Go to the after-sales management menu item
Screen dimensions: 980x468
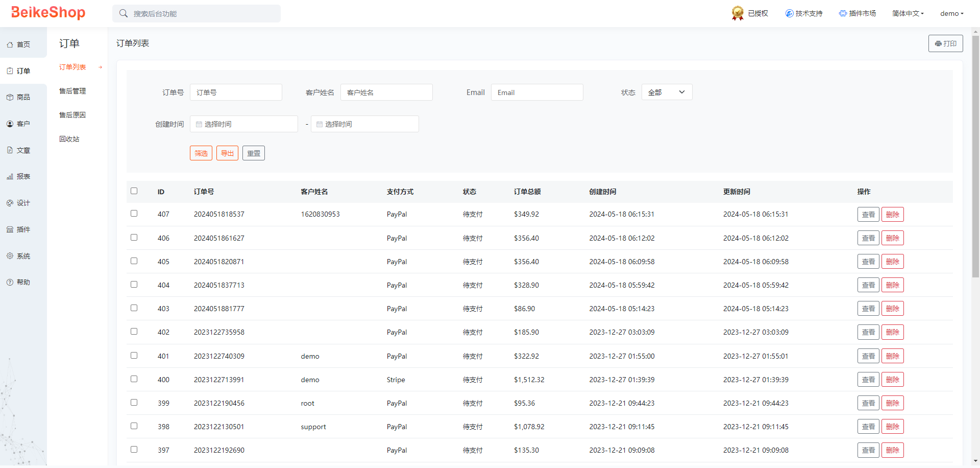pos(72,91)
